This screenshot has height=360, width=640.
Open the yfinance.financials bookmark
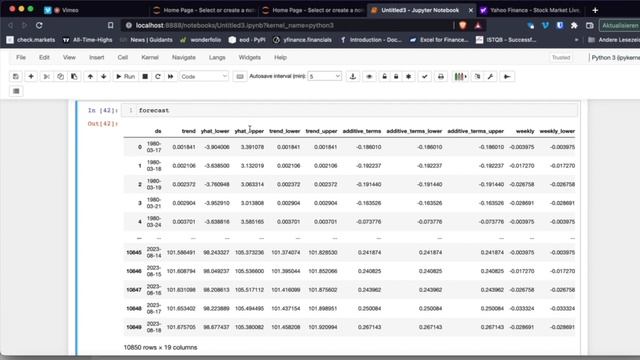[302, 40]
